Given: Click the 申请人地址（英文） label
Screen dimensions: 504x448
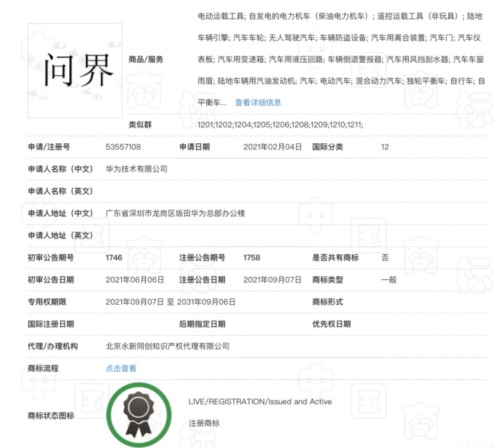Looking at the screenshot, I should [60, 236].
